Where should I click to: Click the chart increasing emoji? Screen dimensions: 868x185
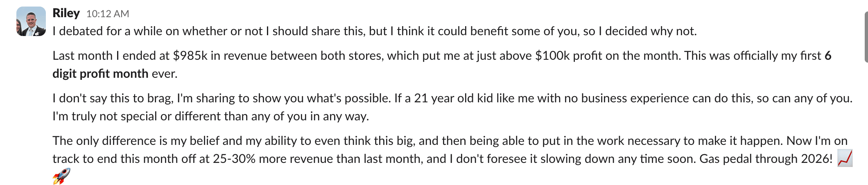click(x=845, y=158)
